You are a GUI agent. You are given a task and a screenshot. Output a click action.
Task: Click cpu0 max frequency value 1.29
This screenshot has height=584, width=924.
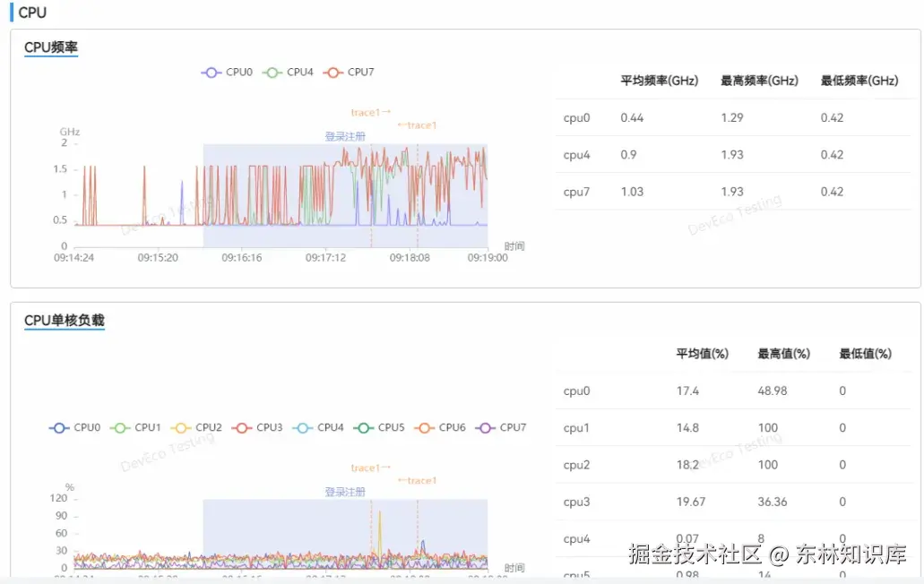tap(732, 117)
